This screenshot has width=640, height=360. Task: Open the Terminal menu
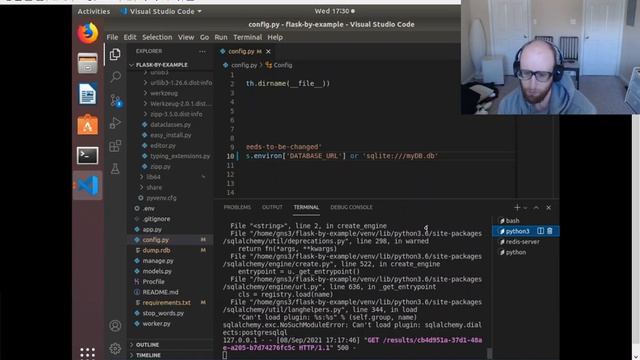tap(248, 37)
